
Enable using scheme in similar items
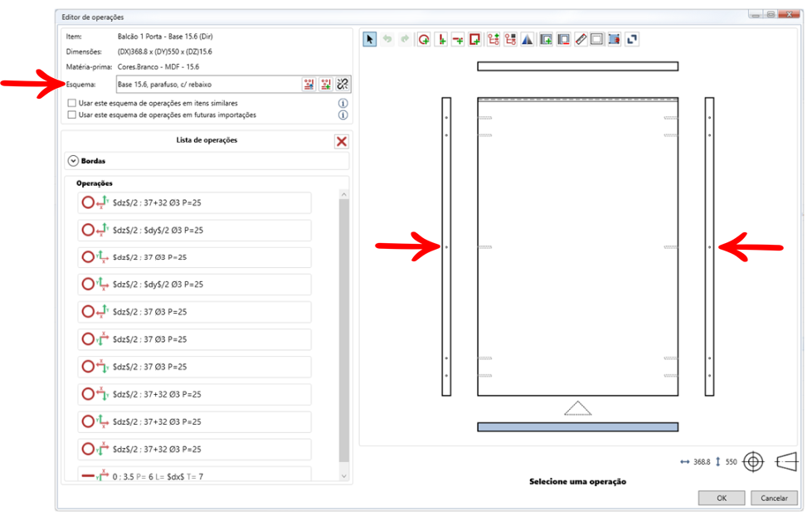pyautogui.click(x=72, y=104)
